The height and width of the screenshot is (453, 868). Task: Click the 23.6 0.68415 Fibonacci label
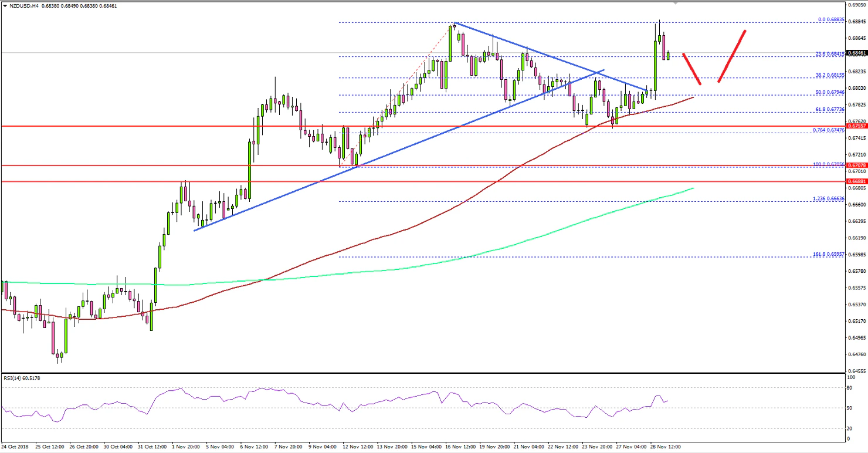click(x=830, y=55)
